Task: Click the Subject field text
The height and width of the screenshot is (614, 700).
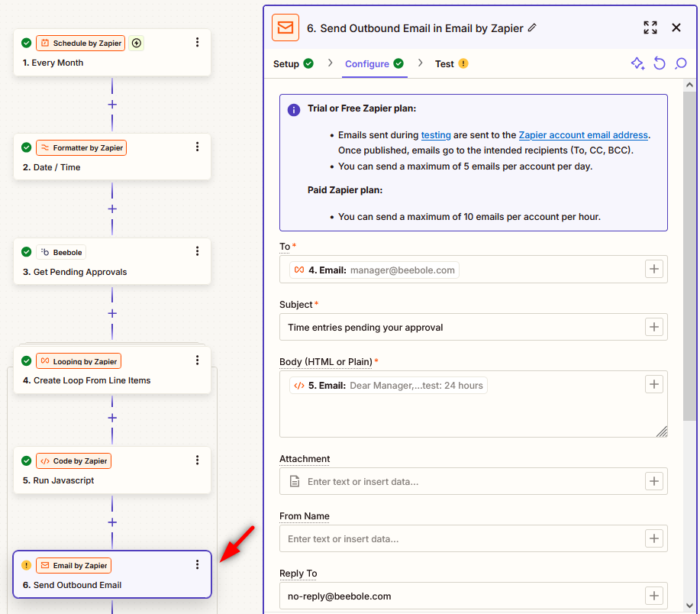Action: coord(365,327)
